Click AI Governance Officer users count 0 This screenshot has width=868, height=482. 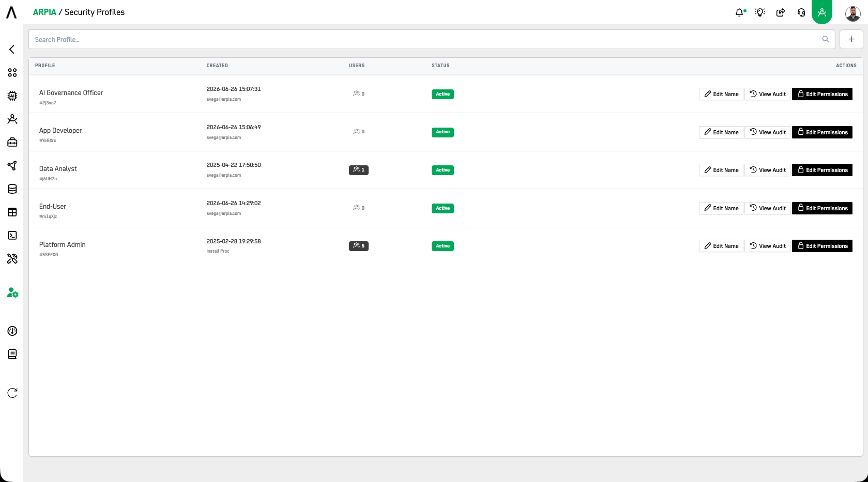pyautogui.click(x=359, y=94)
